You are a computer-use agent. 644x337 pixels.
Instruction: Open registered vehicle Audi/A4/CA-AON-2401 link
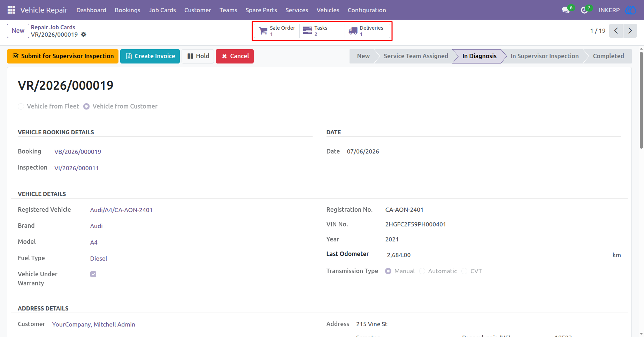121,210
